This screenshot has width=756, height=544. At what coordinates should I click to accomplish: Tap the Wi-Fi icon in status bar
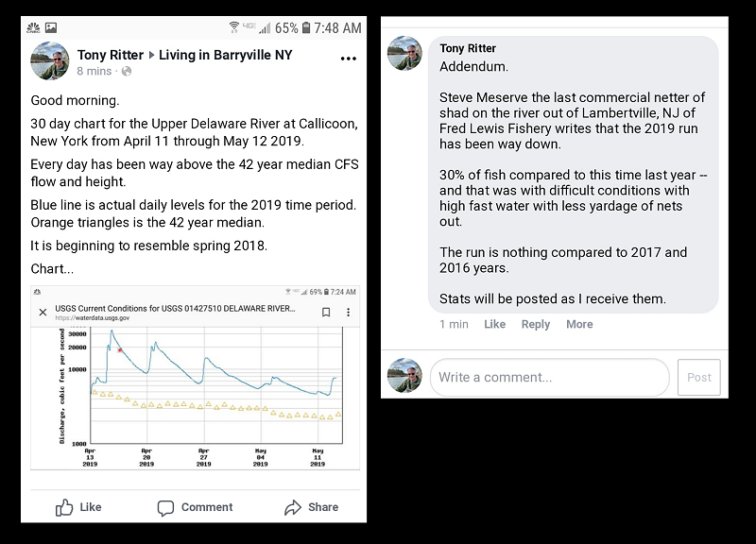(x=233, y=27)
